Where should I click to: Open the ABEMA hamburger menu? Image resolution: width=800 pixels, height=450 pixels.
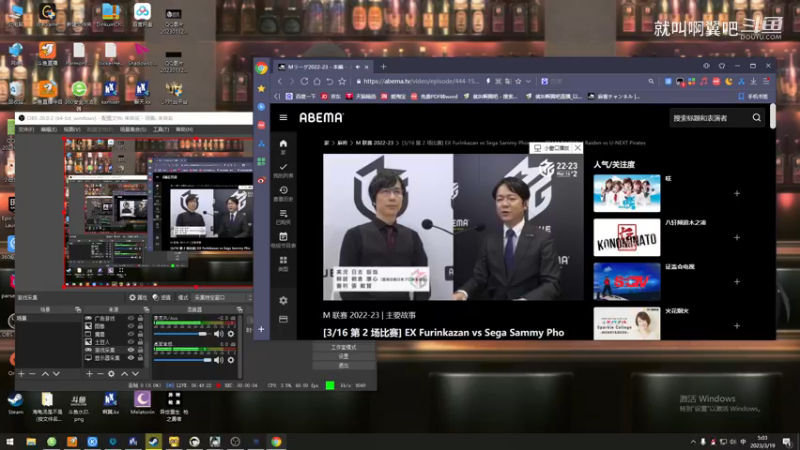[283, 117]
